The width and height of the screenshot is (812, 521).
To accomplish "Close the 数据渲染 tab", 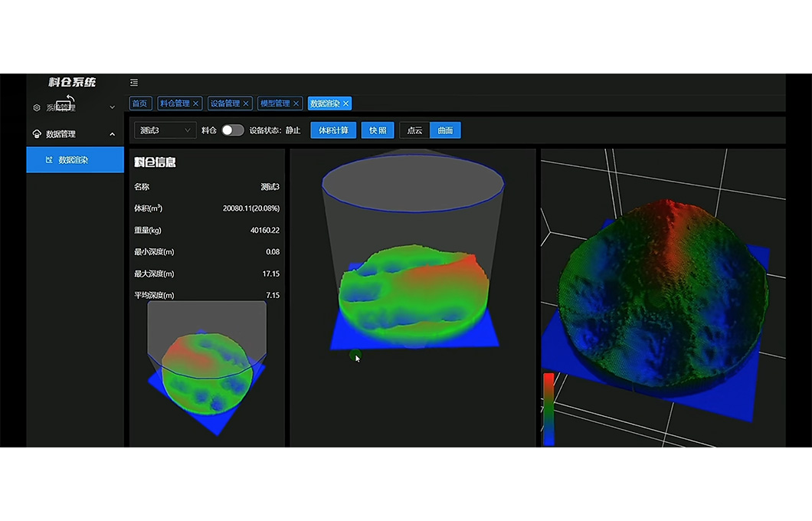I will pos(346,103).
